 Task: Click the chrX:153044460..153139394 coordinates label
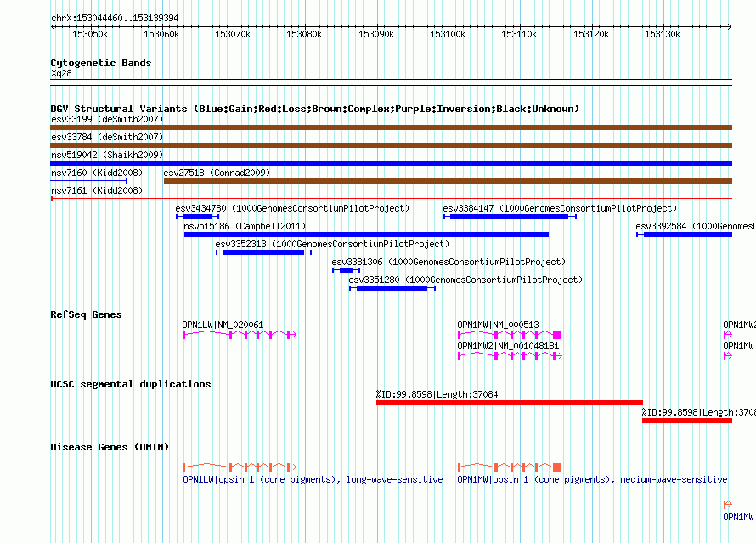tap(115, 18)
